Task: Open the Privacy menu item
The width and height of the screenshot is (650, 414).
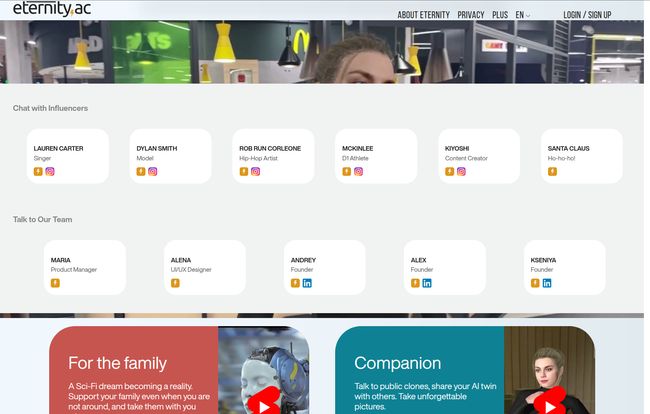Action: (x=471, y=15)
